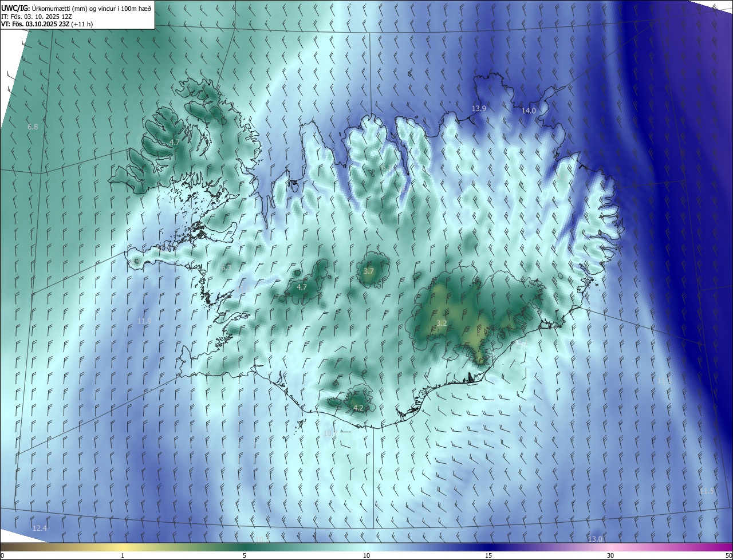This screenshot has height=560, width=733.
Task: Click the 3.2 value on the large glacier
Action: pyautogui.click(x=442, y=324)
